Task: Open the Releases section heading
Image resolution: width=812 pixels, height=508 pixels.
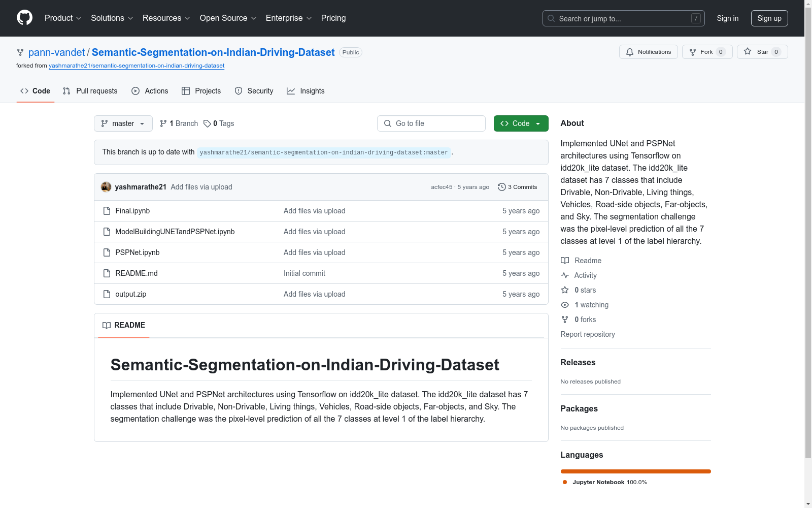Action: click(578, 362)
